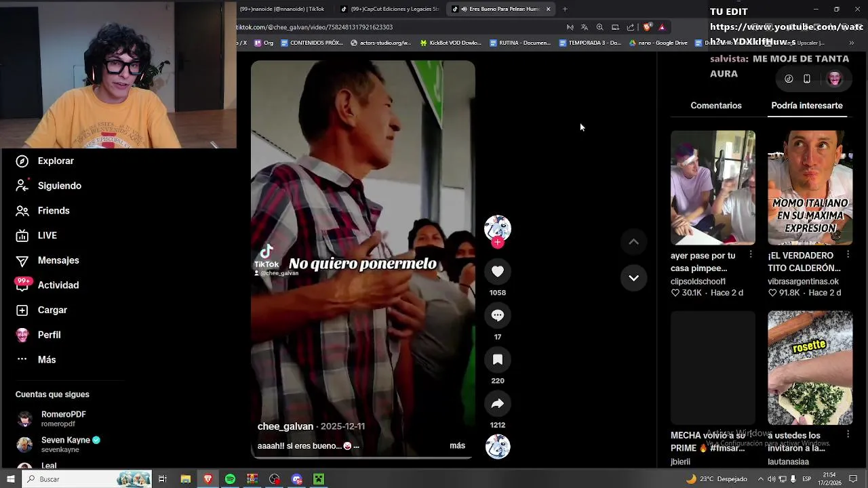Open RomeroPDF followed account

point(52,418)
